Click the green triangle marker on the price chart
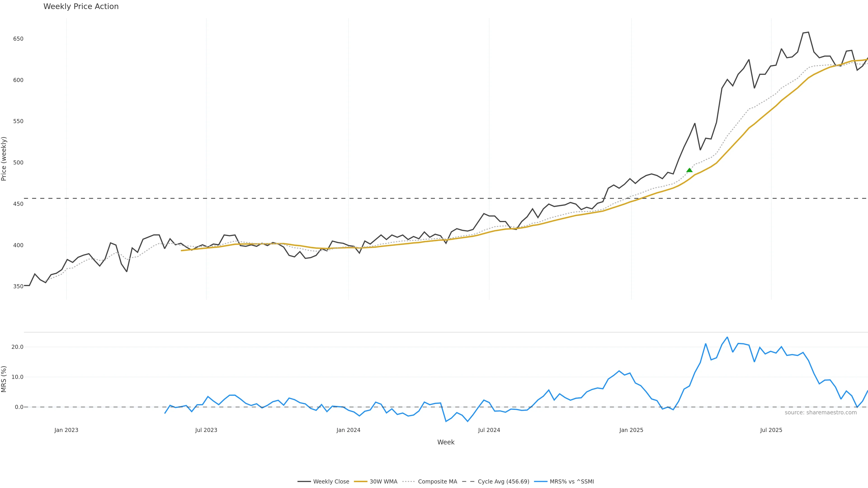868x488 pixels. tap(689, 170)
